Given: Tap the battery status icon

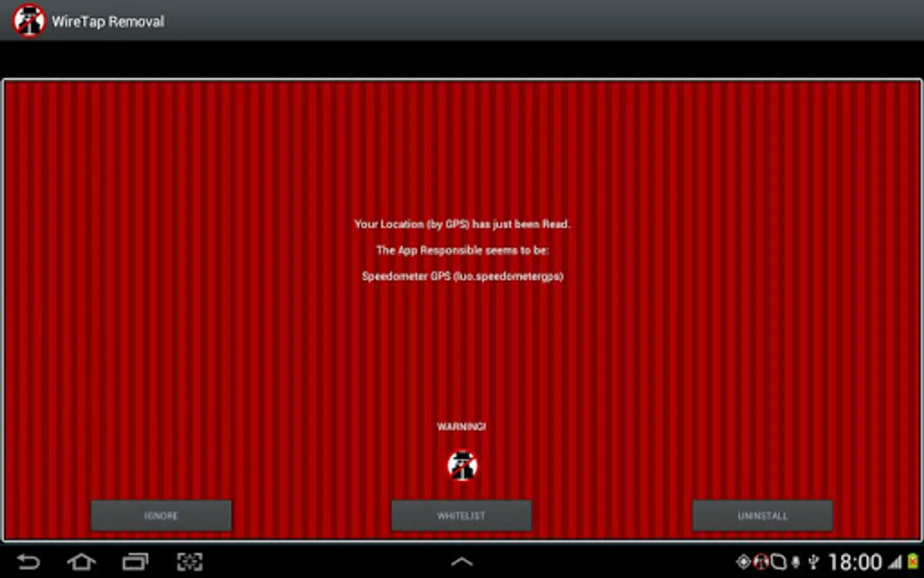Looking at the screenshot, I should (x=912, y=563).
